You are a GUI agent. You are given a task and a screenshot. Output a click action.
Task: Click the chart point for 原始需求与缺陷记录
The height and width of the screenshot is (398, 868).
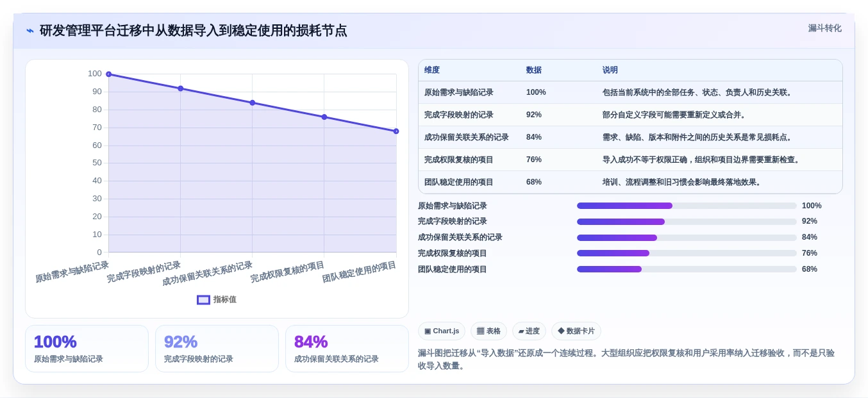(109, 74)
